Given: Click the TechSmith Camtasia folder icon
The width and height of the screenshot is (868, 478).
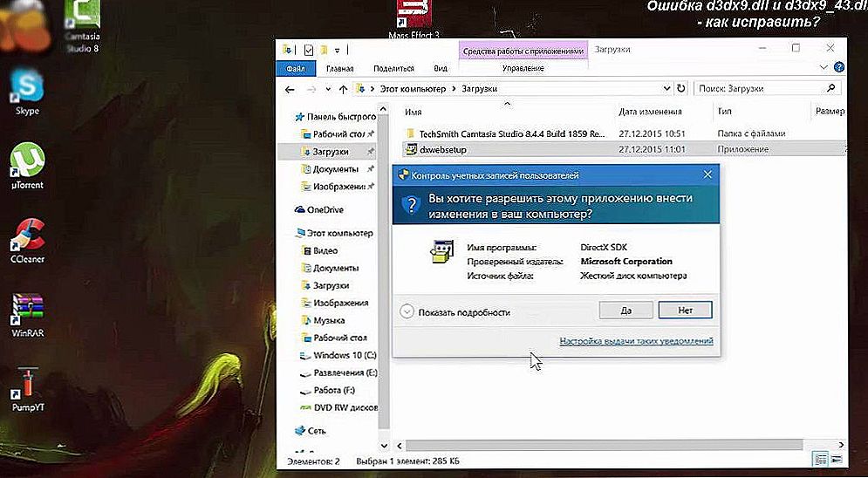Looking at the screenshot, I should (x=410, y=133).
